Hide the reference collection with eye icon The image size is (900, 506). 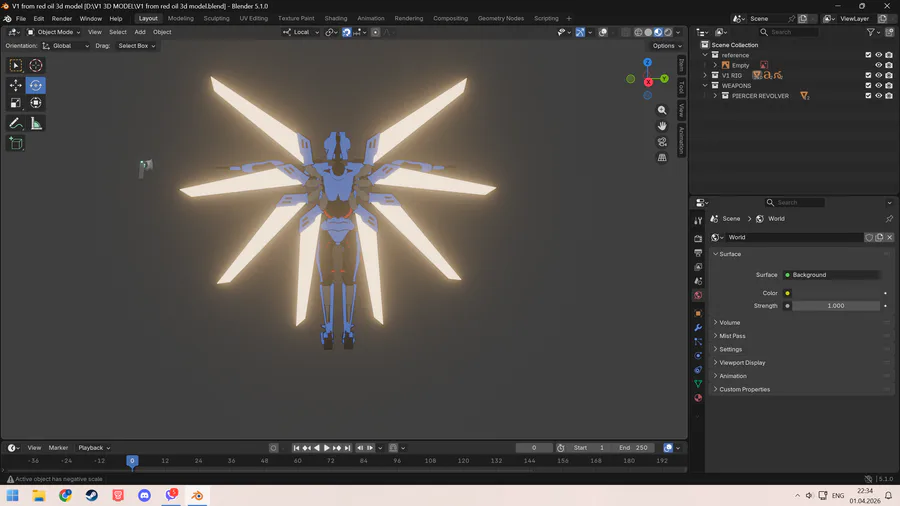pyautogui.click(x=878, y=55)
